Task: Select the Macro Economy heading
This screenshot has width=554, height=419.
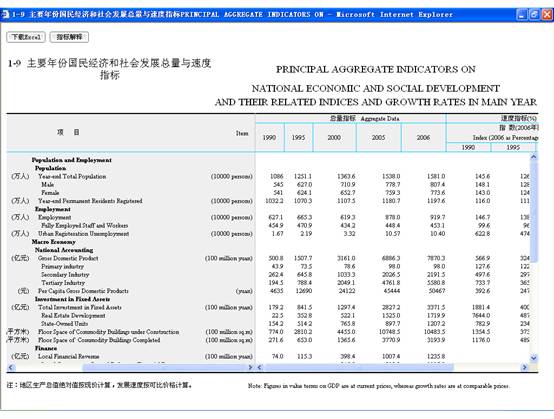Action: point(53,242)
